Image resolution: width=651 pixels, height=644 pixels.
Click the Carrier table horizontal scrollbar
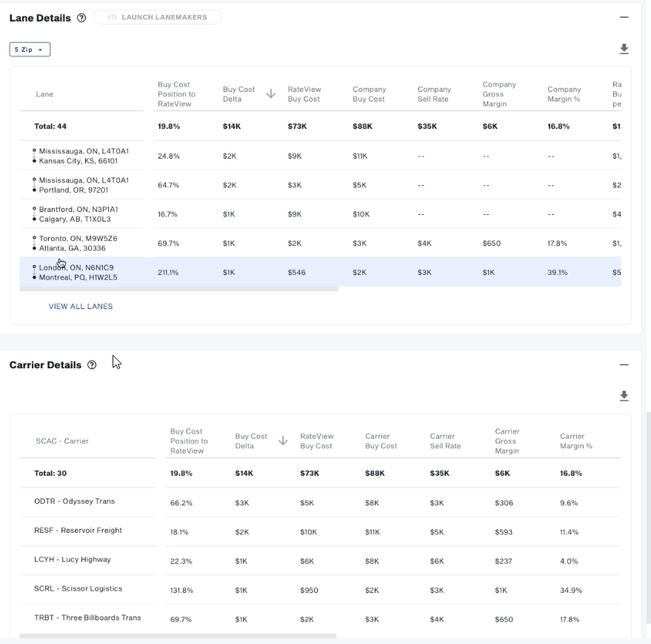pyautogui.click(x=178, y=636)
